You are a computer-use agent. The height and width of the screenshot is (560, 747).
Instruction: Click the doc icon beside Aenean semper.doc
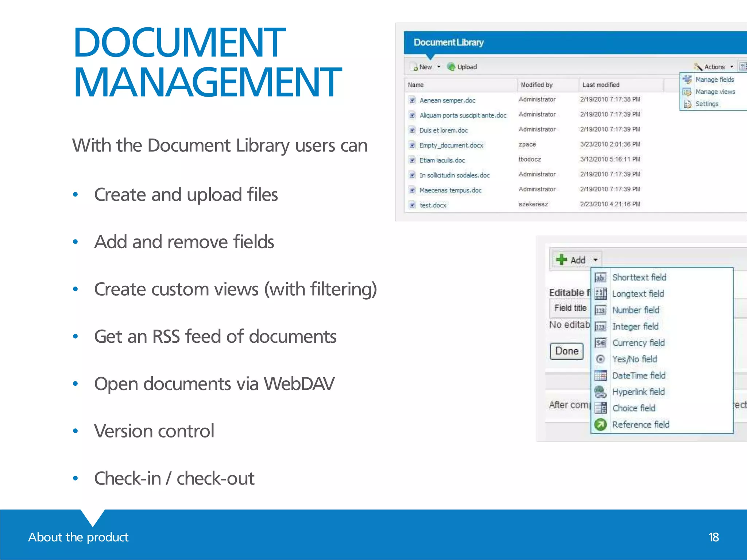(412, 100)
